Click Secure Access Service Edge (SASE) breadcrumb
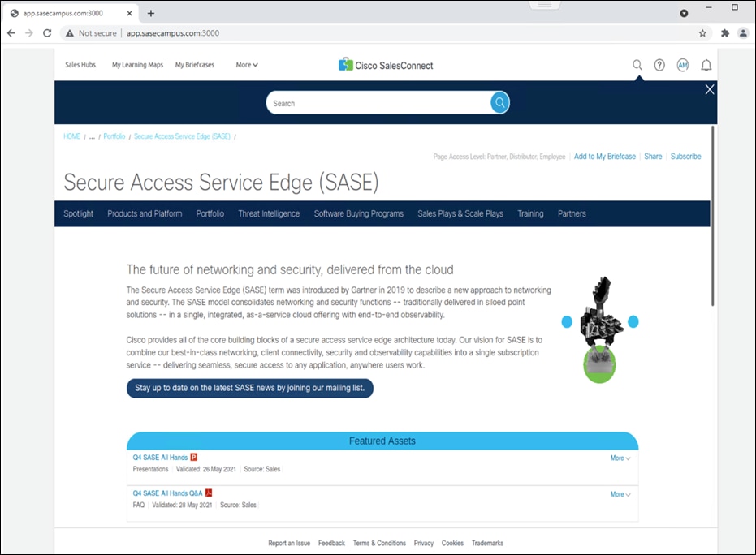756x555 pixels. coord(182,136)
